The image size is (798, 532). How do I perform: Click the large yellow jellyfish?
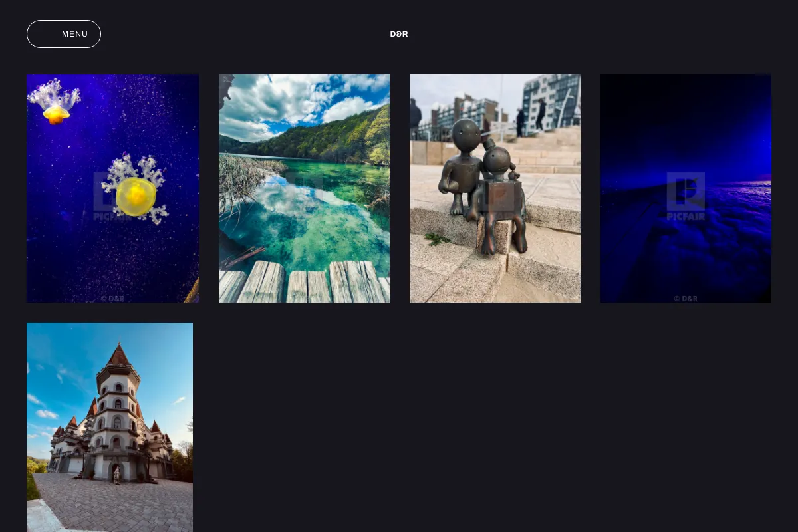point(136,196)
